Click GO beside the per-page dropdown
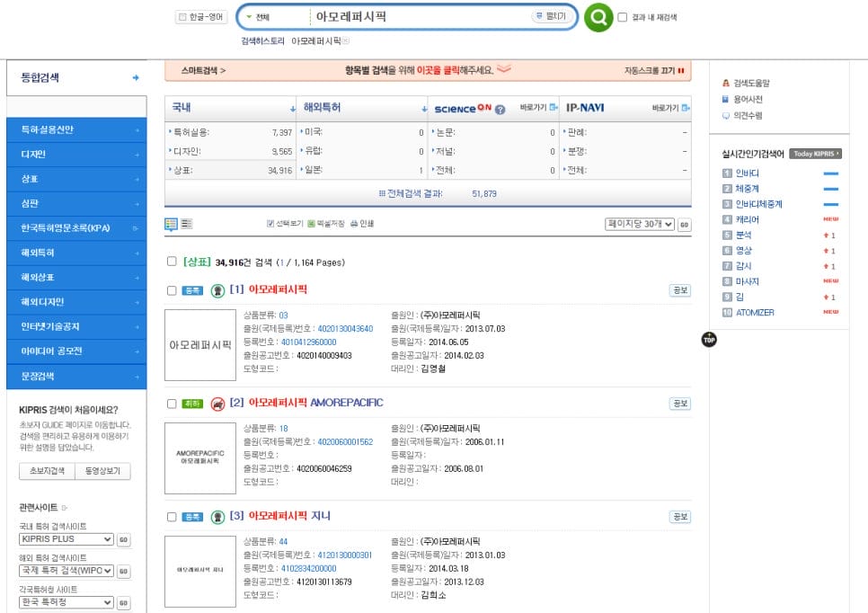 click(x=684, y=225)
